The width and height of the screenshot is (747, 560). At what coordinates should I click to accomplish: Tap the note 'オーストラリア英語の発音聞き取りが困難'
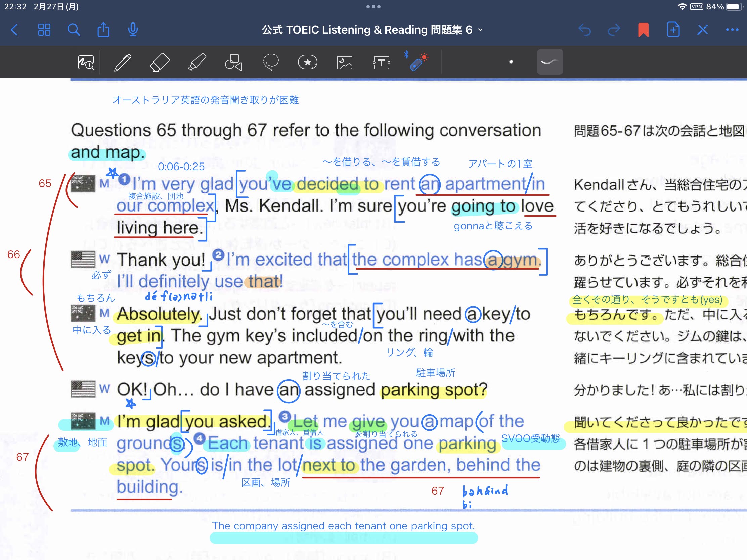coord(205,100)
